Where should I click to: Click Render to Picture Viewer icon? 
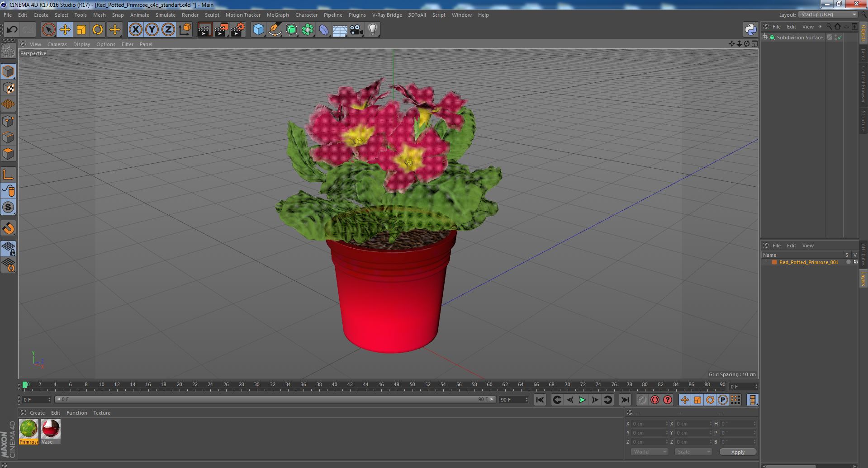coord(221,30)
